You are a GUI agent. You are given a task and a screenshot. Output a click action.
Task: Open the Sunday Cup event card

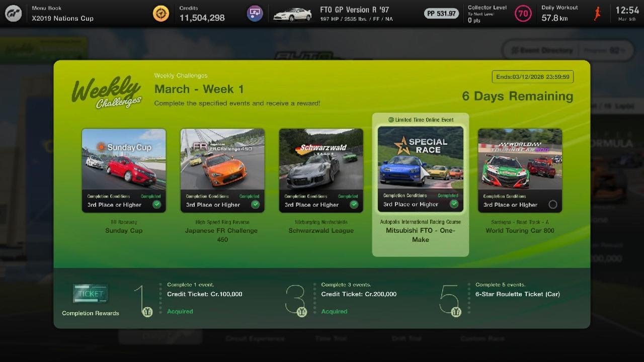124,170
